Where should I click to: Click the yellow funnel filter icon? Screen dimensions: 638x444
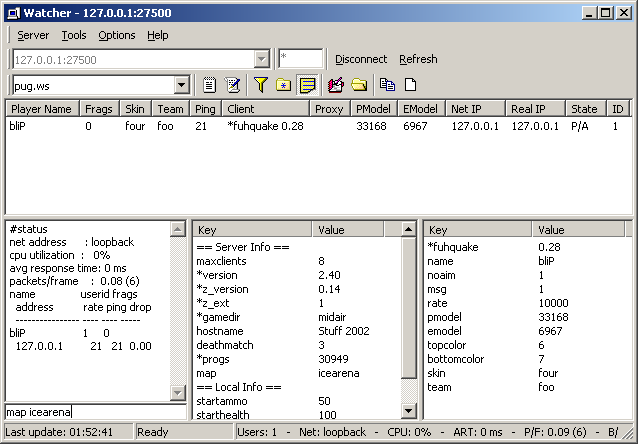(261, 85)
